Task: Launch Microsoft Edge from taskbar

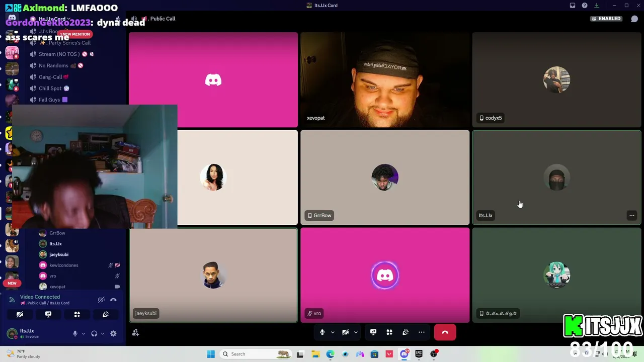Action: (x=330, y=354)
